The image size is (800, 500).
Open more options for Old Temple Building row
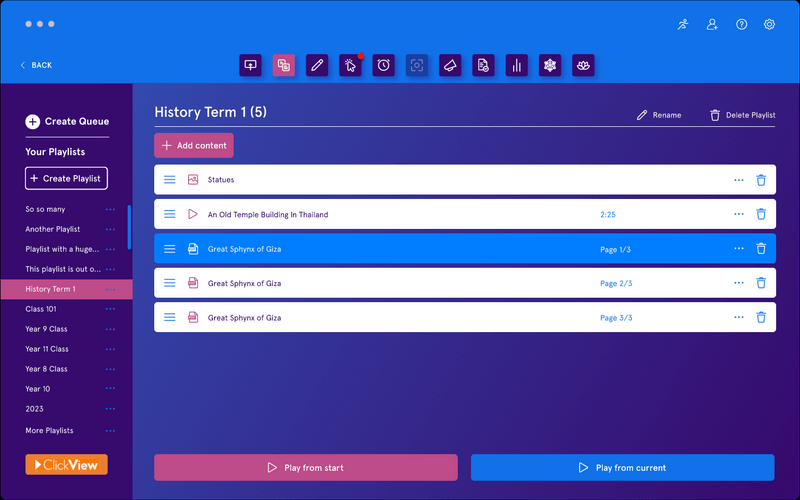click(x=738, y=214)
